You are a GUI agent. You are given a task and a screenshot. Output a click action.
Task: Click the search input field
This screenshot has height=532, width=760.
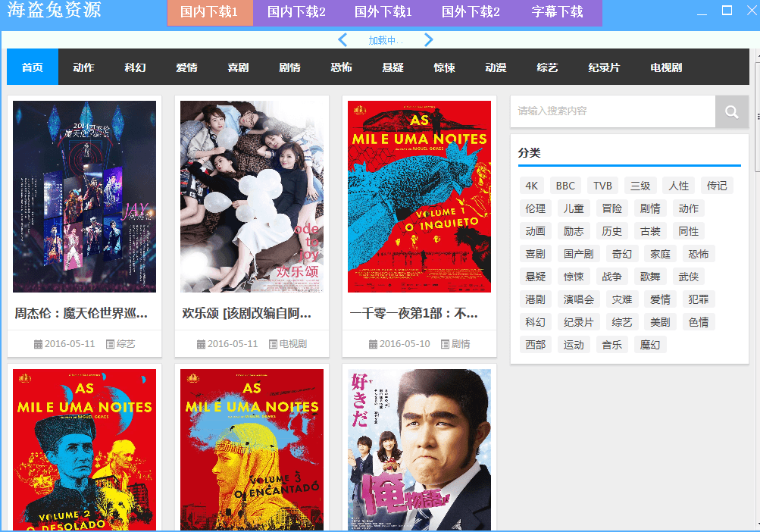613,111
